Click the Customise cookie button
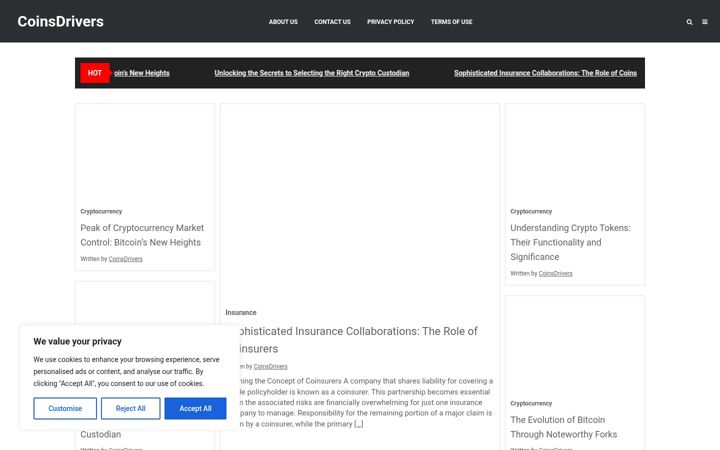This screenshot has height=450, width=720. pos(65,409)
